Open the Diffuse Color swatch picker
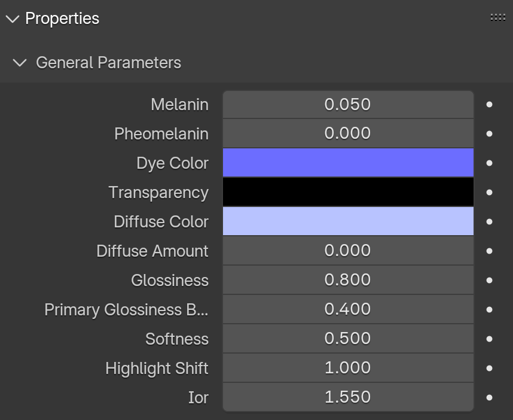513x420 pixels. coord(348,221)
